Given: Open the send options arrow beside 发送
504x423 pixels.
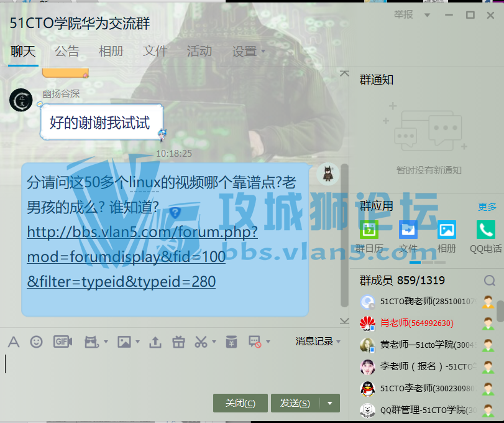Looking at the screenshot, I should coord(330,403).
